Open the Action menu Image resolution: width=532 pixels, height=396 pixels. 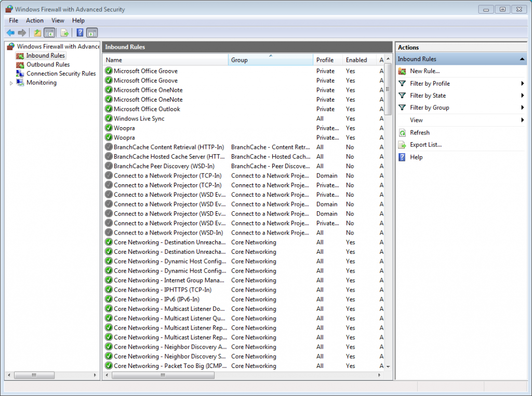coord(34,20)
